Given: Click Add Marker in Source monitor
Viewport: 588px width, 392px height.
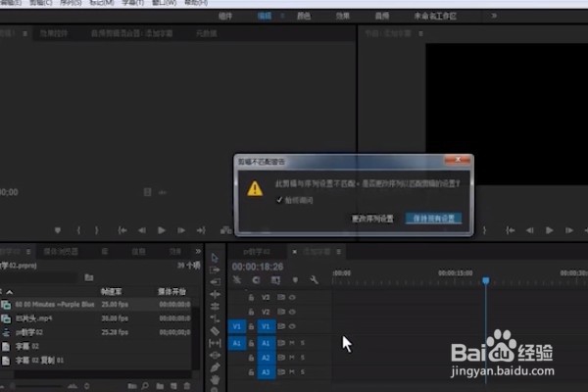Looking at the screenshot, I should point(58,230).
